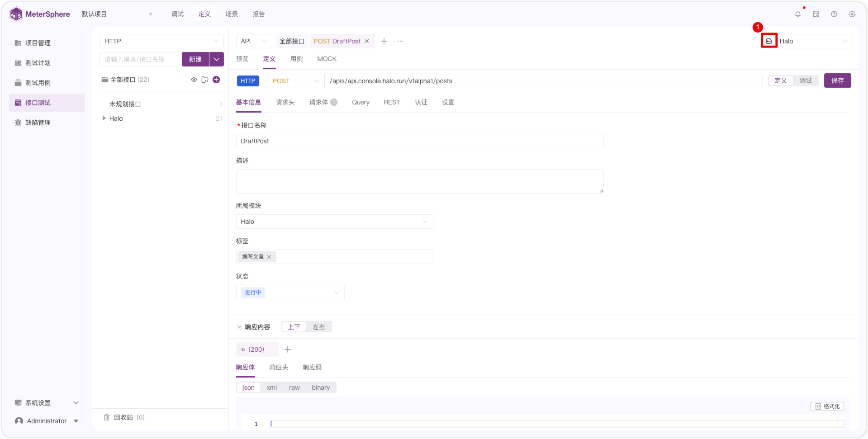Click the 描述 text area

(420, 181)
